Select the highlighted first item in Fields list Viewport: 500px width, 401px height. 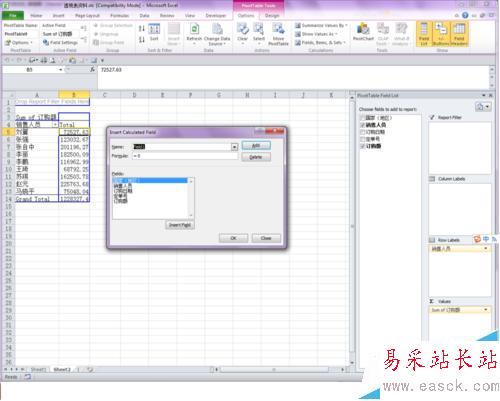coord(150,180)
